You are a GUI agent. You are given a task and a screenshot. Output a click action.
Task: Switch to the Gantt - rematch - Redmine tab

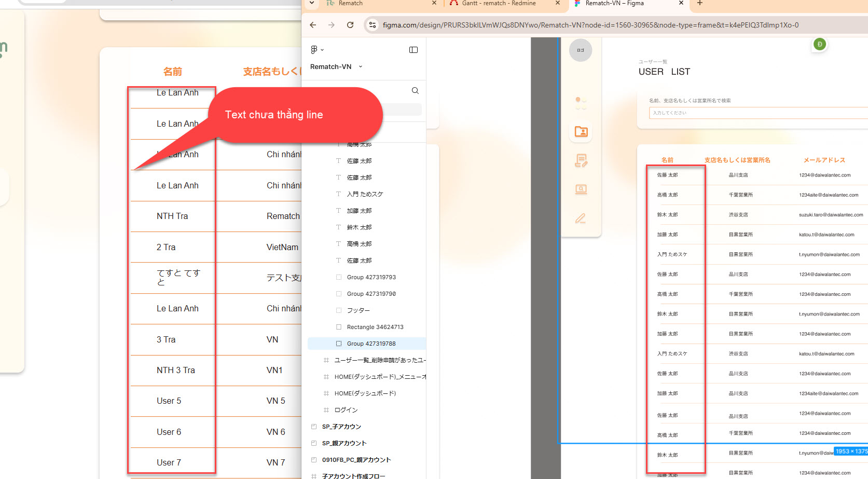(x=499, y=3)
